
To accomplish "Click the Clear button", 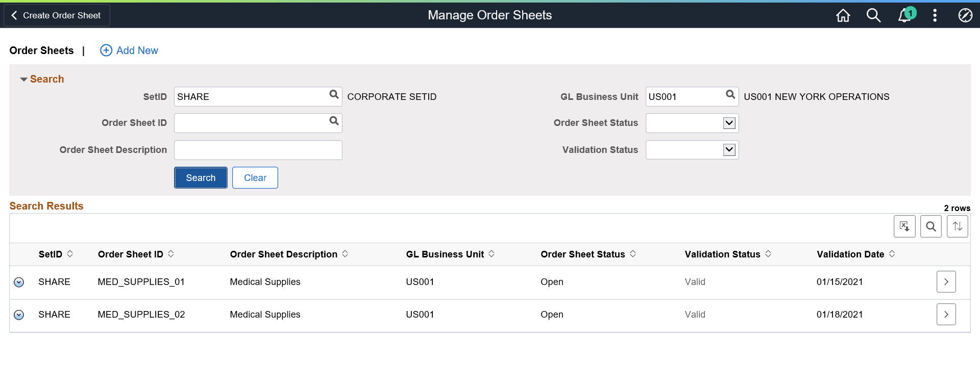I will click(255, 178).
